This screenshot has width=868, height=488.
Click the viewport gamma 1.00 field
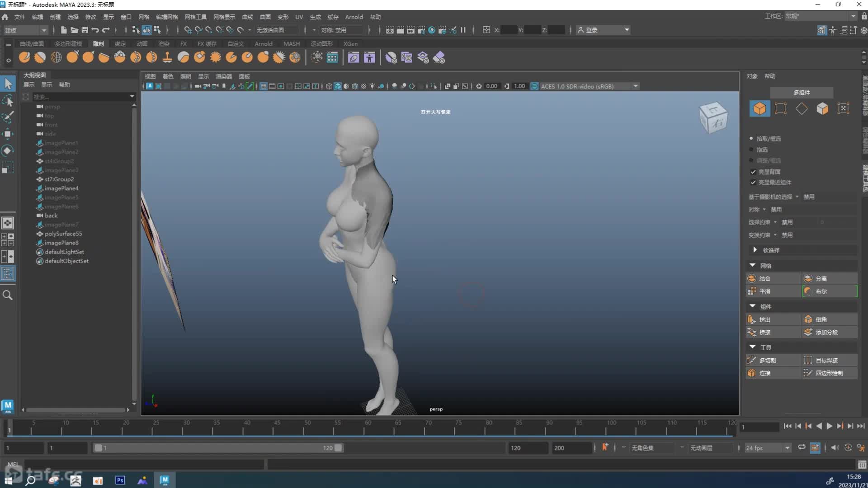519,86
